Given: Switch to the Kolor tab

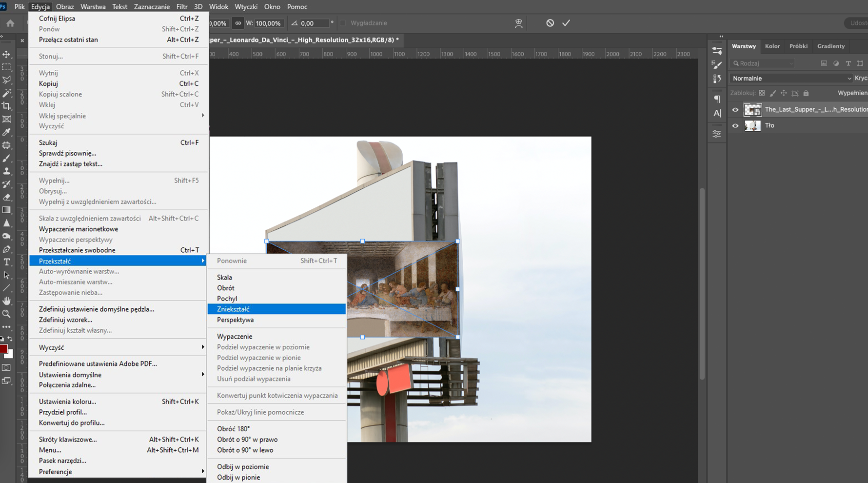Looking at the screenshot, I should (772, 46).
